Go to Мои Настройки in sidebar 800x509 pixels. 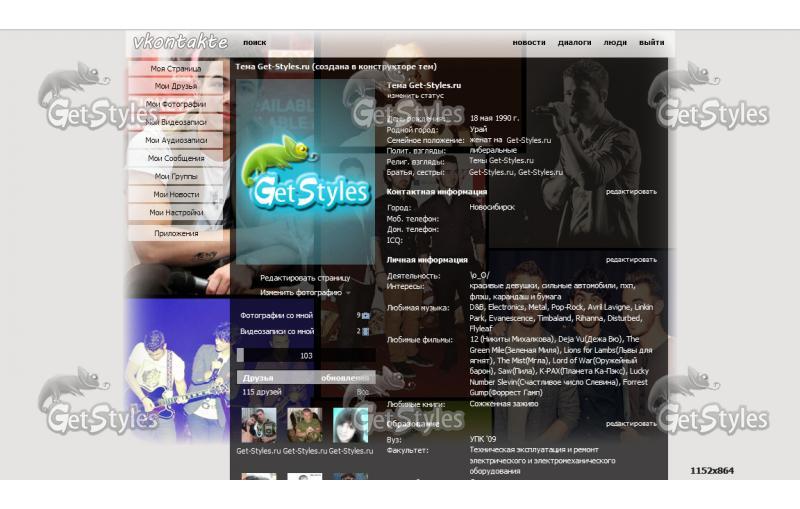pyautogui.click(x=176, y=212)
